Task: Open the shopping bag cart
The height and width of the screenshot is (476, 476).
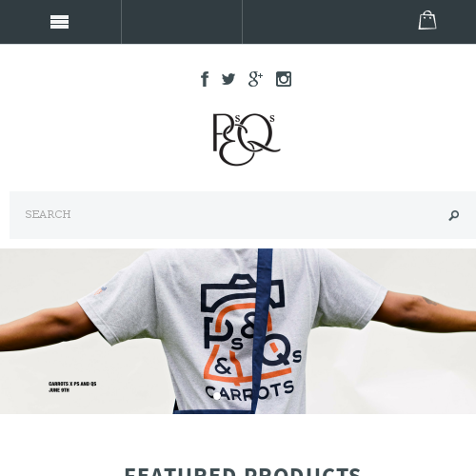Action: tap(427, 20)
